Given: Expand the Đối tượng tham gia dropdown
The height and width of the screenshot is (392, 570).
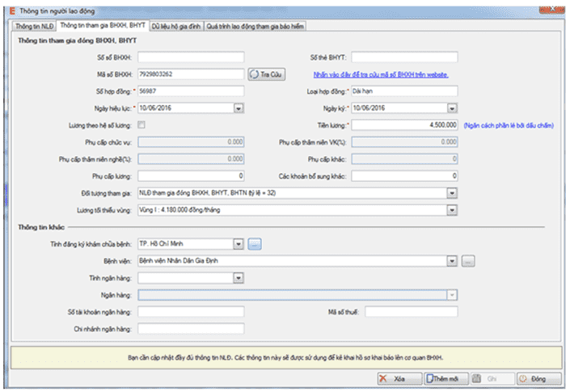Looking at the screenshot, I should 452,193.
